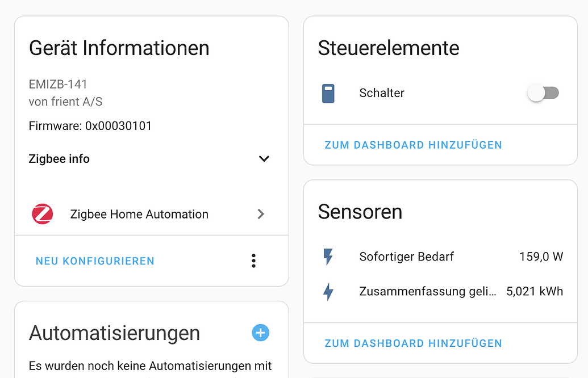Viewport: 588px width, 378px height.
Task: Open the Zigbee Home Automation integration page
Action: [139, 214]
